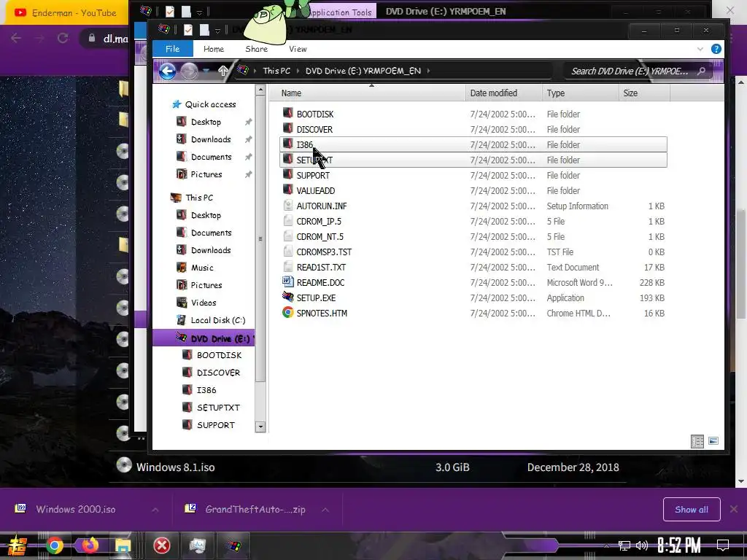Image resolution: width=747 pixels, height=560 pixels.
Task: Click the Properties quick access toolbar icon
Action: [x=188, y=30]
